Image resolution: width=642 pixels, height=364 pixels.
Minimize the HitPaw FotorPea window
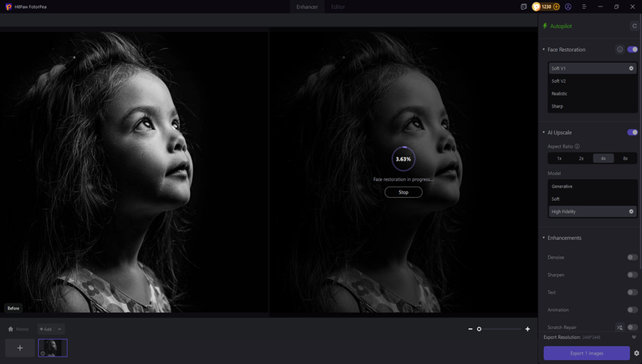[x=601, y=6]
